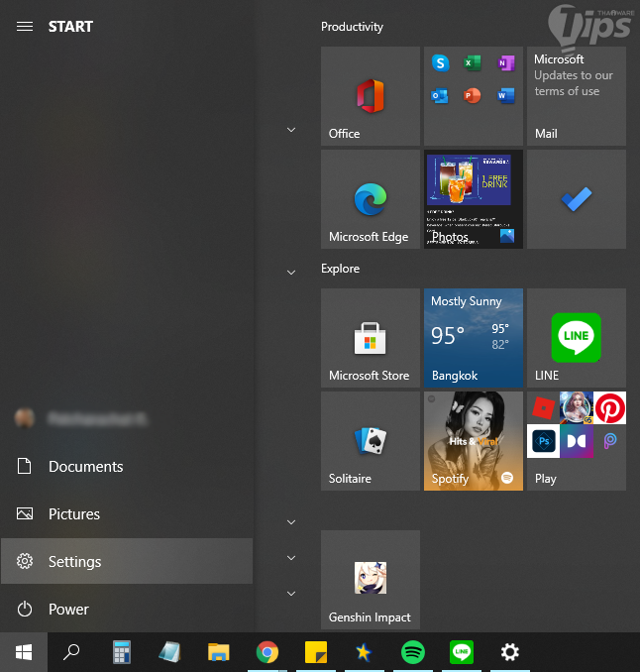Expand the chevron beside the Explore header
The image size is (640, 672).
[x=291, y=273]
